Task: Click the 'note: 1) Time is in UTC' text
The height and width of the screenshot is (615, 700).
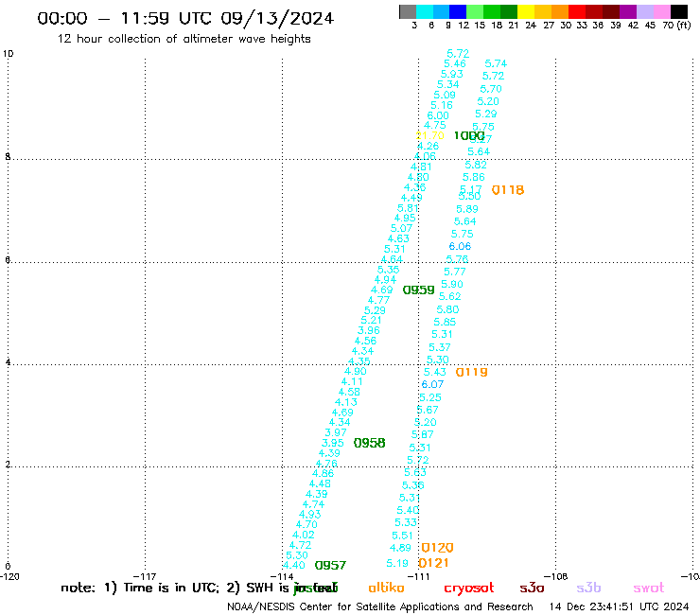Action: click(x=140, y=588)
